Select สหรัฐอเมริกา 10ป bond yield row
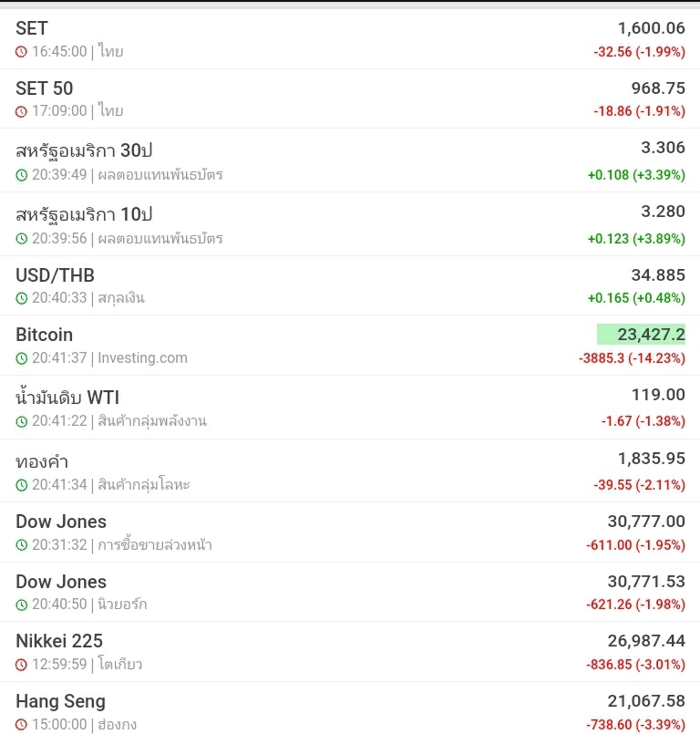Viewport: 700px width, 734px height. pyautogui.click(x=350, y=223)
